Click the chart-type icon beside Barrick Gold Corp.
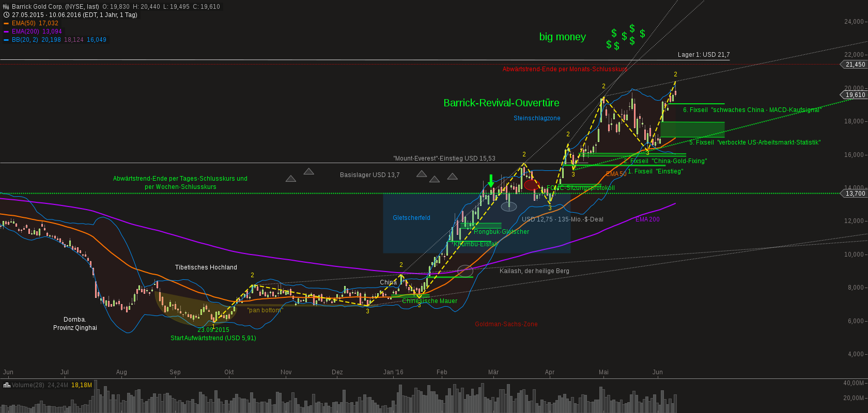868x413 pixels. [6, 7]
